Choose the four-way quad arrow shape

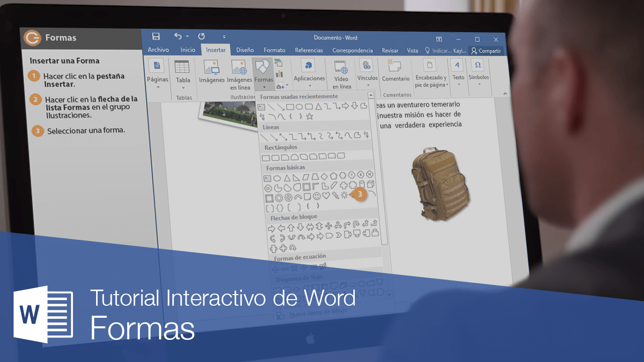329,226
